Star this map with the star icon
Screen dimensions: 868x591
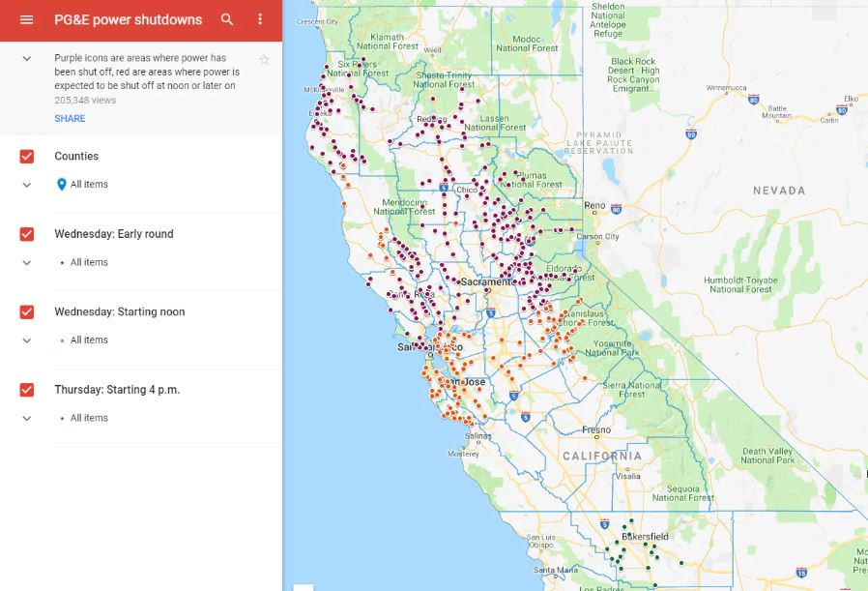click(264, 60)
